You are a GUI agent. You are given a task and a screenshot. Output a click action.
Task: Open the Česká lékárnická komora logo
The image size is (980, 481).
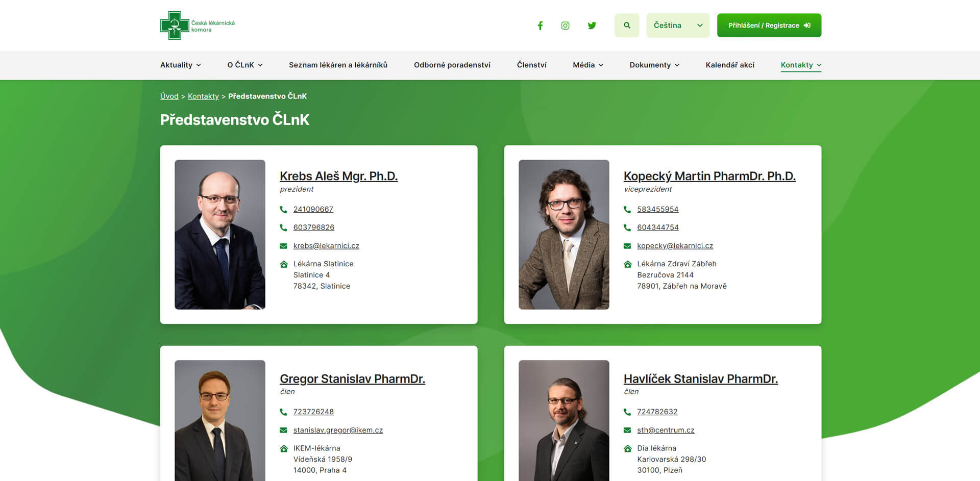[x=198, y=26]
